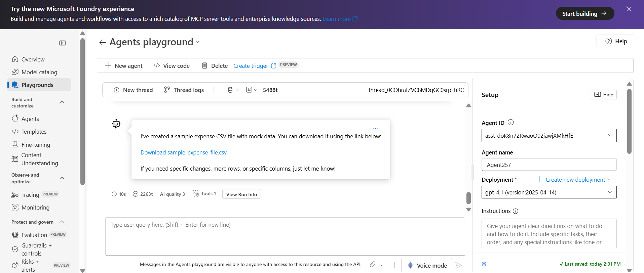Download sample_expense_file.csv link
This screenshot has height=273, width=644.
(184, 152)
